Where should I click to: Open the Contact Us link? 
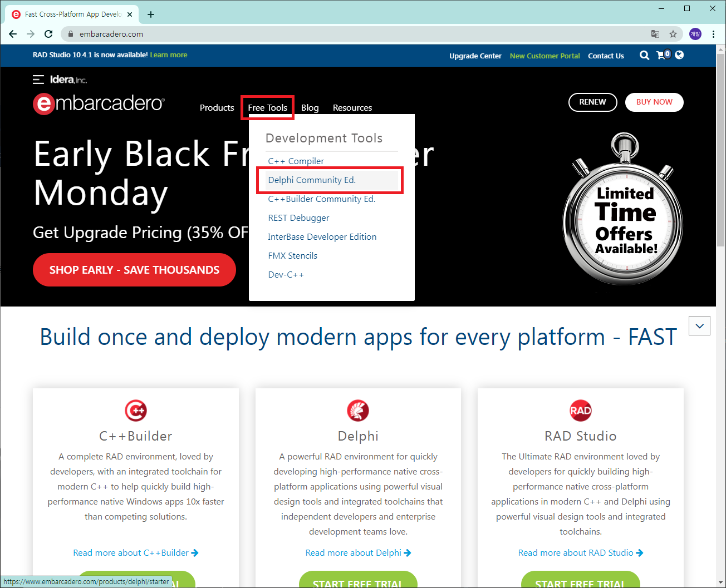606,56
